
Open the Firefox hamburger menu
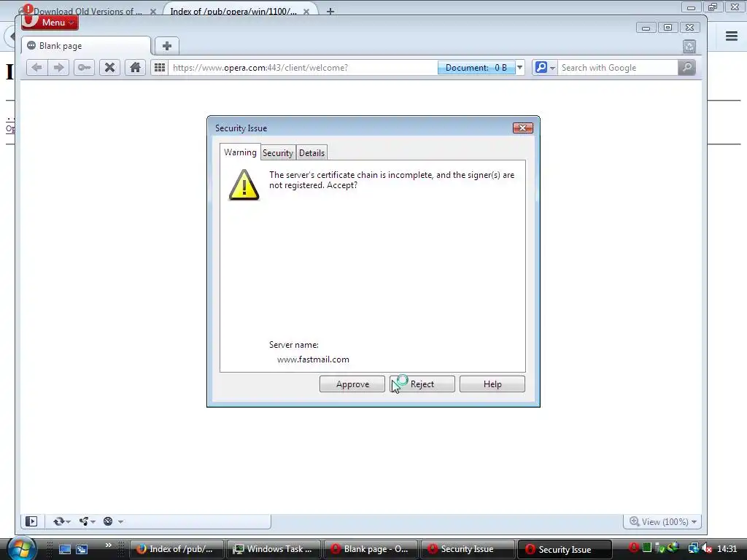(732, 36)
